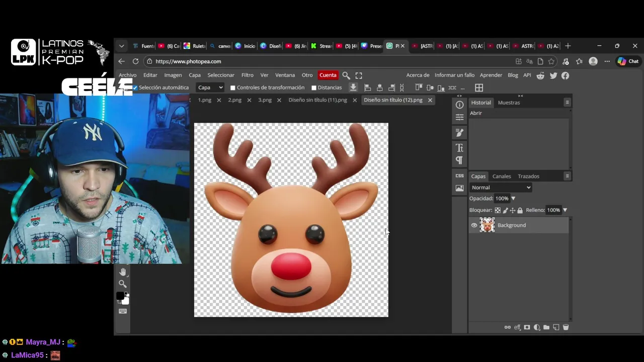
Task: Toggle lock all padlock icon
Action: tap(520, 210)
